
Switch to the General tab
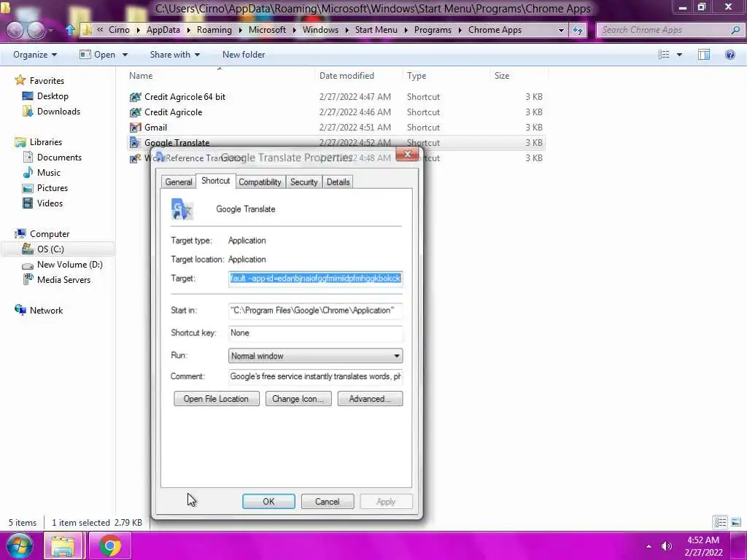[179, 182]
